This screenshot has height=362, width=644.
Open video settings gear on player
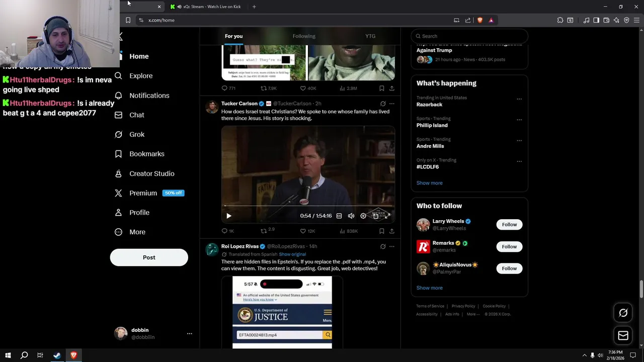[363, 216]
